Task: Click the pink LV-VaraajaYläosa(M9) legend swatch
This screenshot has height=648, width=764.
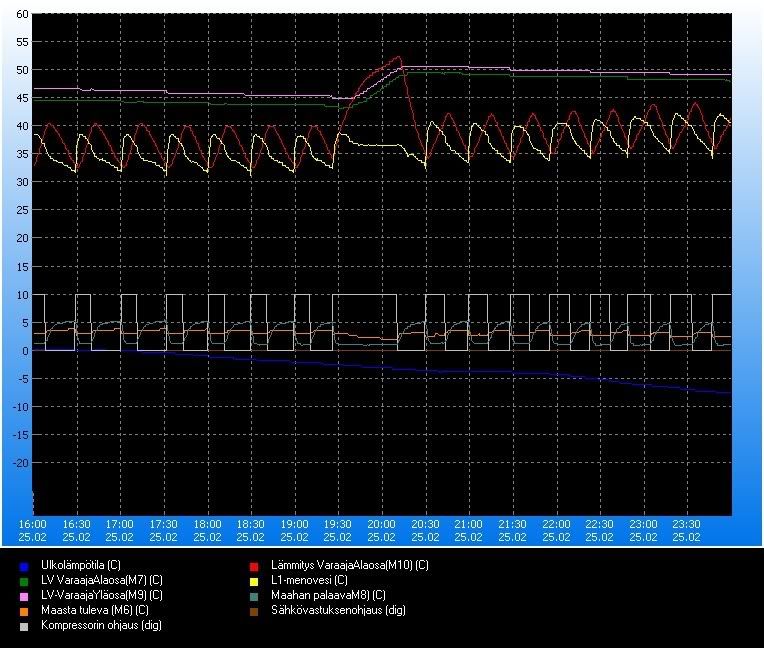Action: coord(23,596)
